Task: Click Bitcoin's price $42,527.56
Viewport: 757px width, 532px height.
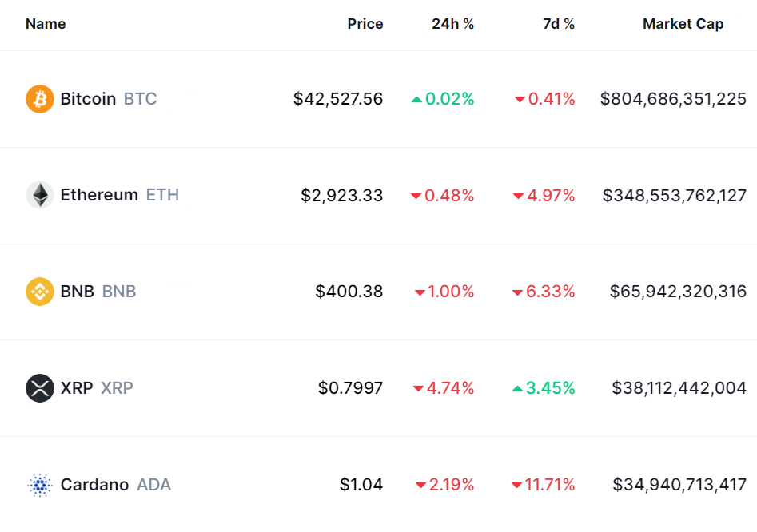Action: (338, 99)
